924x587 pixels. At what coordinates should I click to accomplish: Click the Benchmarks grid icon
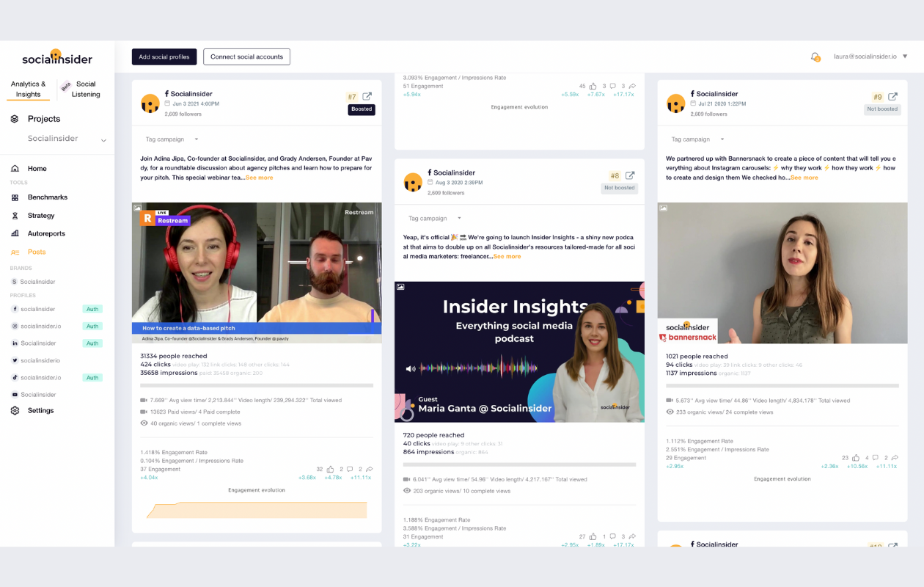click(x=15, y=197)
